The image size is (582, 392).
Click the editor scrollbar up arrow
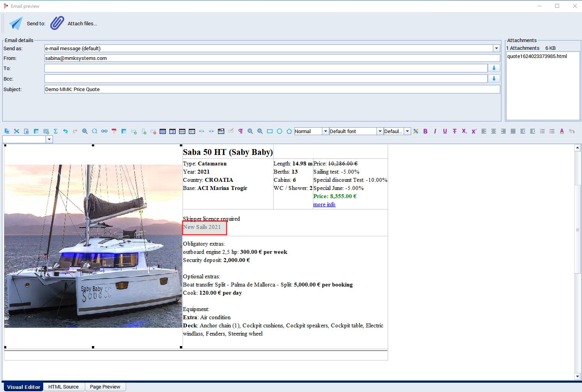coord(578,148)
